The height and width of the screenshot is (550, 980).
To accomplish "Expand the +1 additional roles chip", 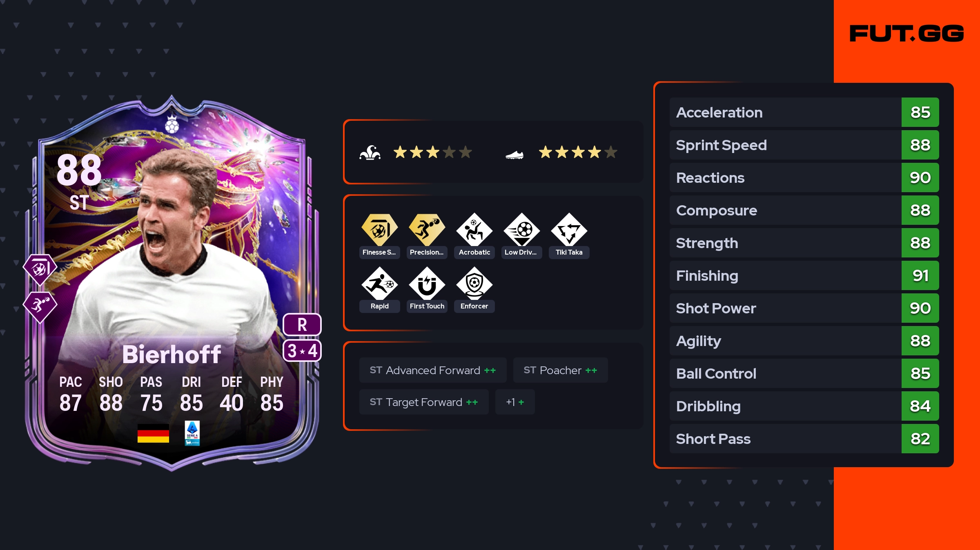I will click(515, 402).
